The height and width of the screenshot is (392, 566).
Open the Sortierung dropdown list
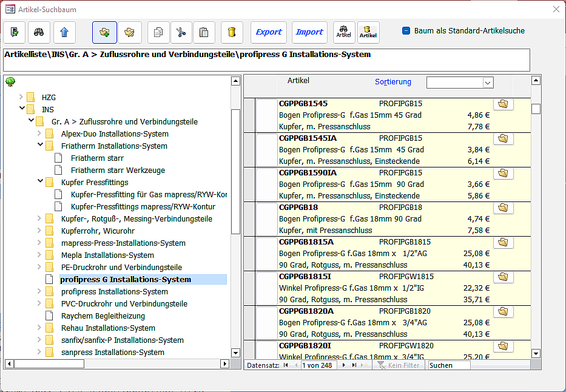coord(488,83)
